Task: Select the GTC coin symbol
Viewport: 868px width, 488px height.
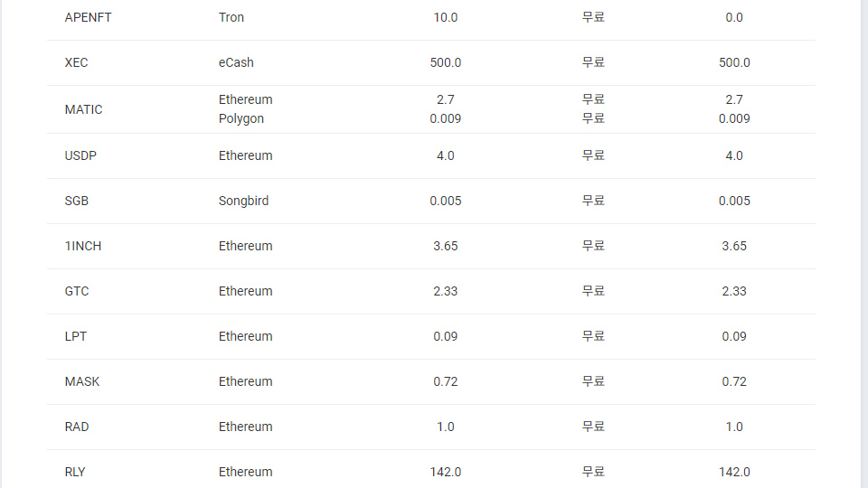Action: click(77, 291)
